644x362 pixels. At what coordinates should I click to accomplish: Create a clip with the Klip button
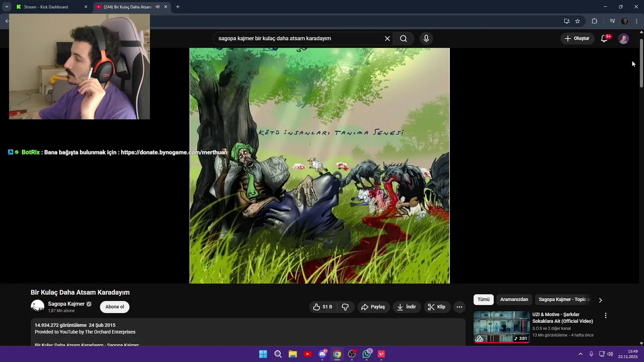437,307
